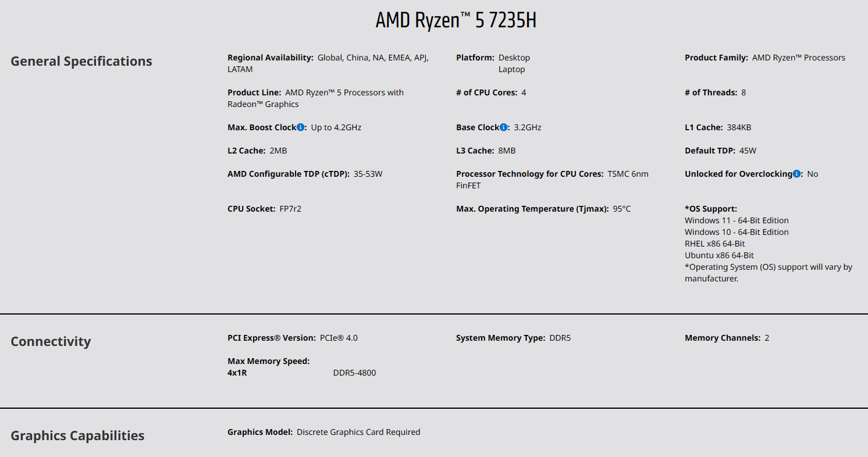Screen dimensions: 868x457
Task: Click the Graphics Model entry
Action: tap(323, 432)
